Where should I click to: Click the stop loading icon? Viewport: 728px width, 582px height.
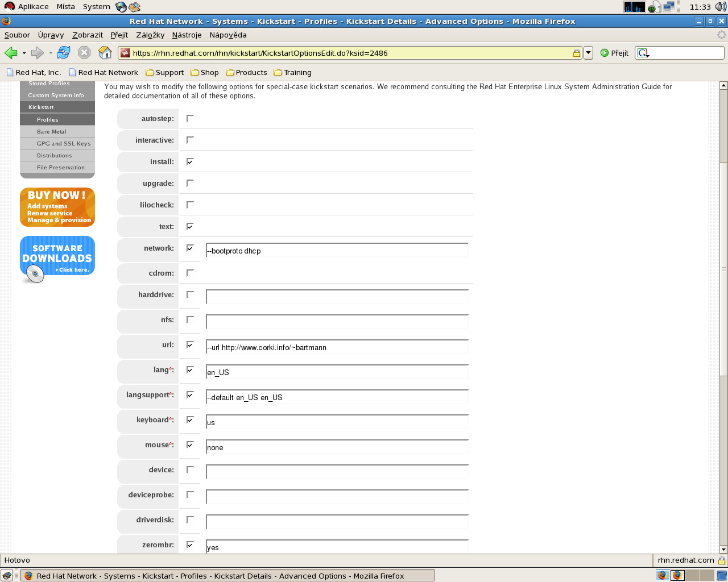pyautogui.click(x=84, y=53)
